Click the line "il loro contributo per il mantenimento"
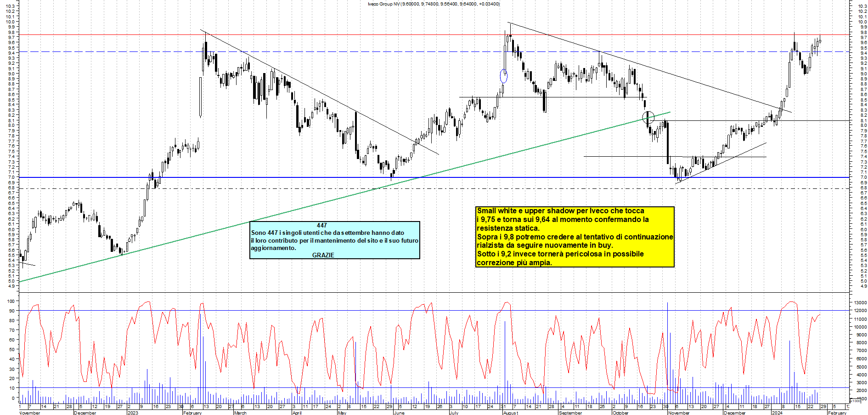This screenshot has width=868, height=415. point(334,240)
